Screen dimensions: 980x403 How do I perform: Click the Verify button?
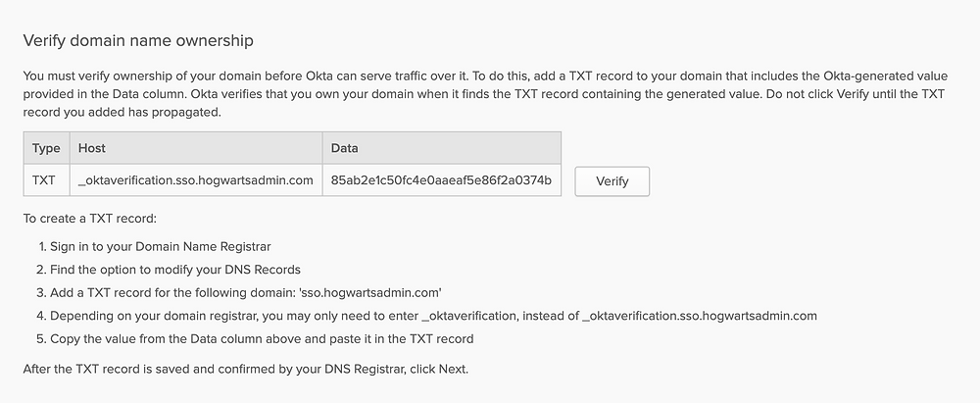click(x=612, y=181)
